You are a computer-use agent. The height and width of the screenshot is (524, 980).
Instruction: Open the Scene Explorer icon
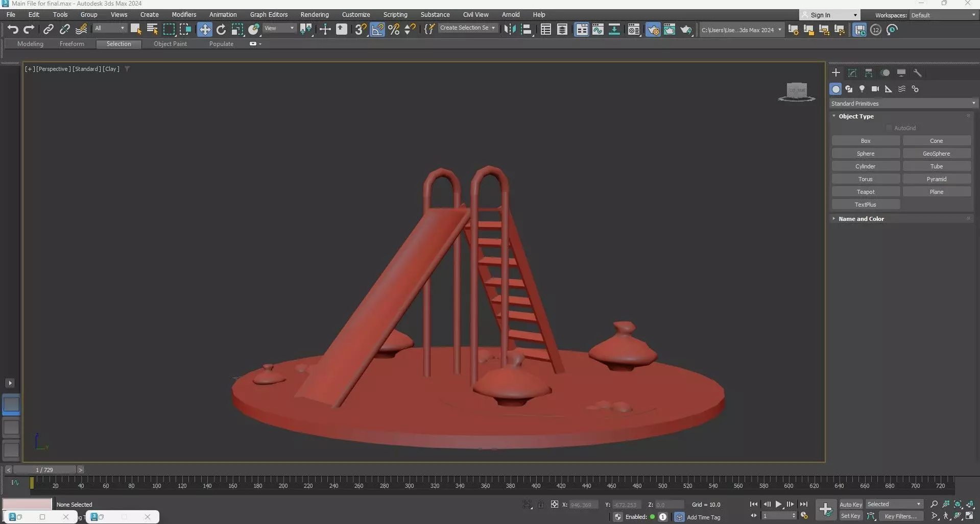[546, 30]
